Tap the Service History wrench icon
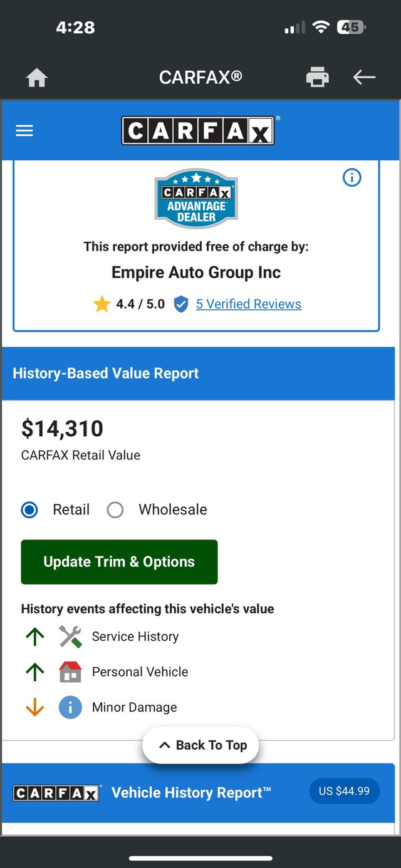 tap(70, 636)
